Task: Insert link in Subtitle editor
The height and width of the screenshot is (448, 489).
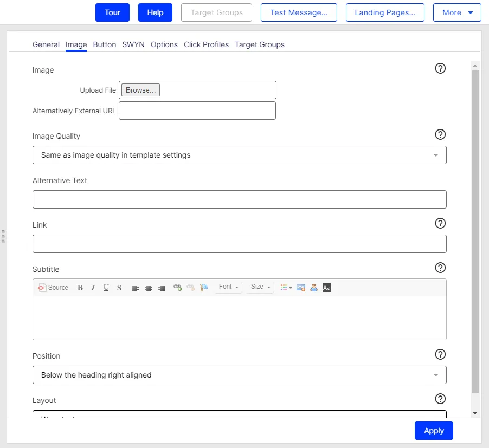Action: point(177,288)
